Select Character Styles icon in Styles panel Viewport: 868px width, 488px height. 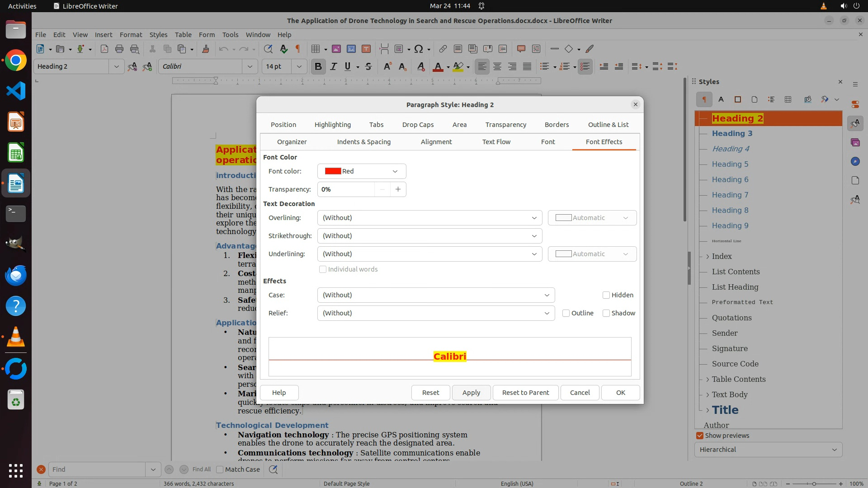(x=721, y=99)
